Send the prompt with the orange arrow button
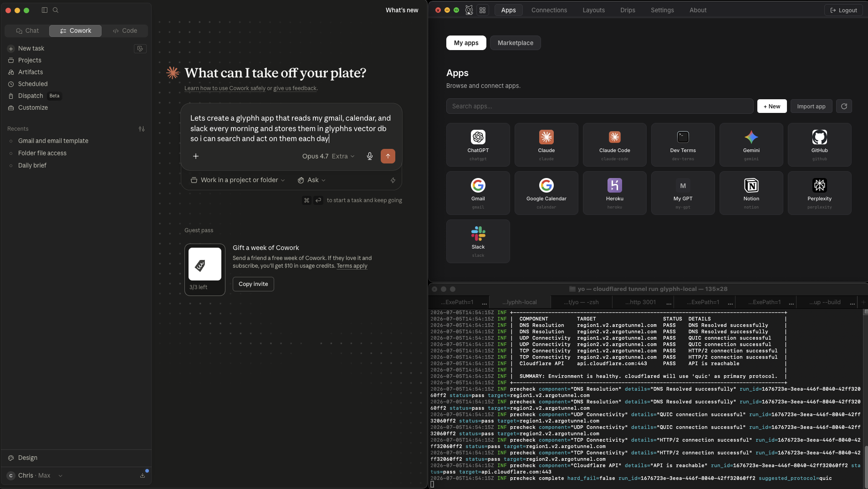Screen dimensions: 868x489 [388, 156]
